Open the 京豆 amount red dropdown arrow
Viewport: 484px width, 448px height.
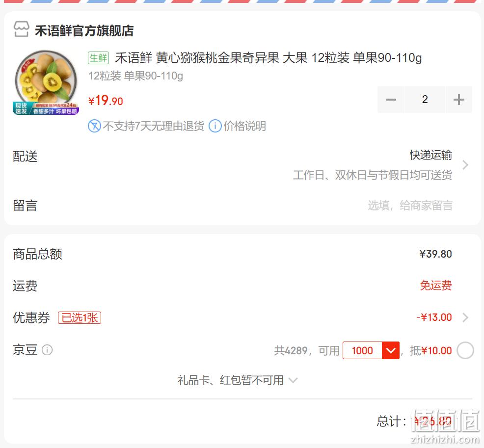click(391, 350)
